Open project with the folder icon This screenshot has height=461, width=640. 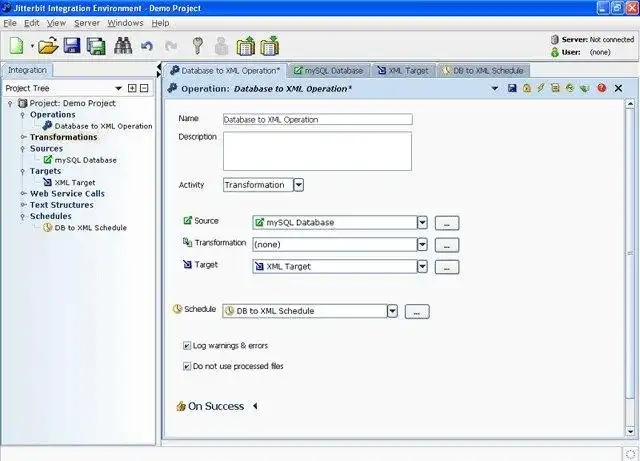(x=48, y=46)
